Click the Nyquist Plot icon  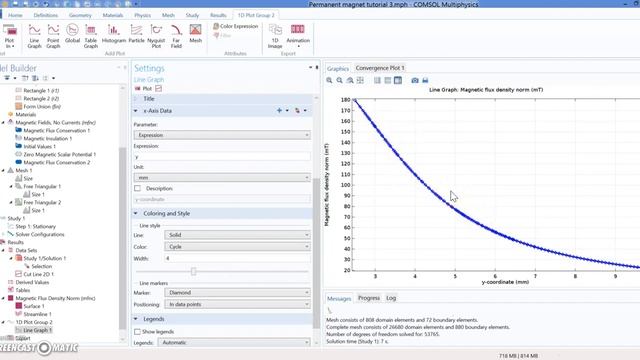coord(156,36)
